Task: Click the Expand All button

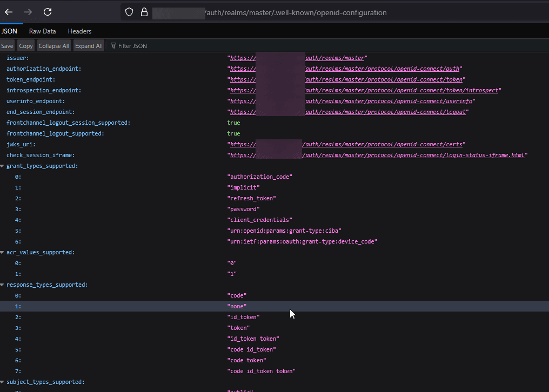Action: [89, 46]
